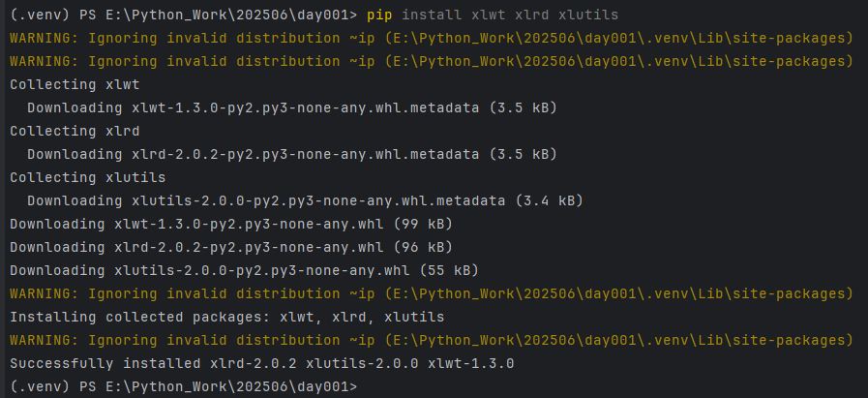
Task: Click 'xlutils-2.0.0' in the success line
Action: click(x=362, y=364)
